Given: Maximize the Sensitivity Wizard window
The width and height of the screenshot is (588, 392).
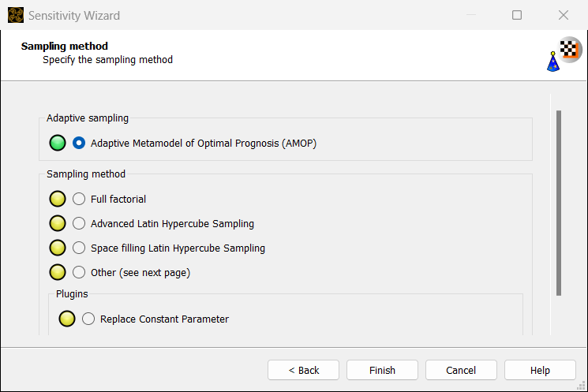Looking at the screenshot, I should pos(517,15).
